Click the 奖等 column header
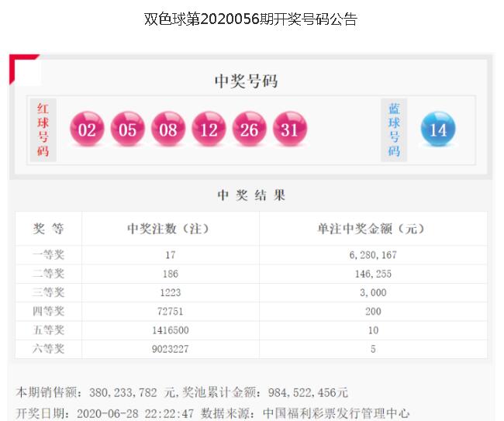 (49, 229)
